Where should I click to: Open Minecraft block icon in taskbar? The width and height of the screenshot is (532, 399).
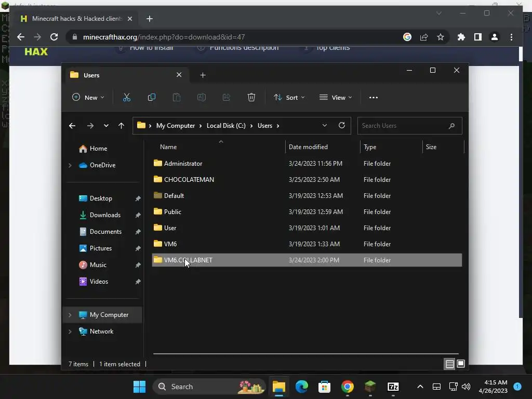click(x=370, y=387)
